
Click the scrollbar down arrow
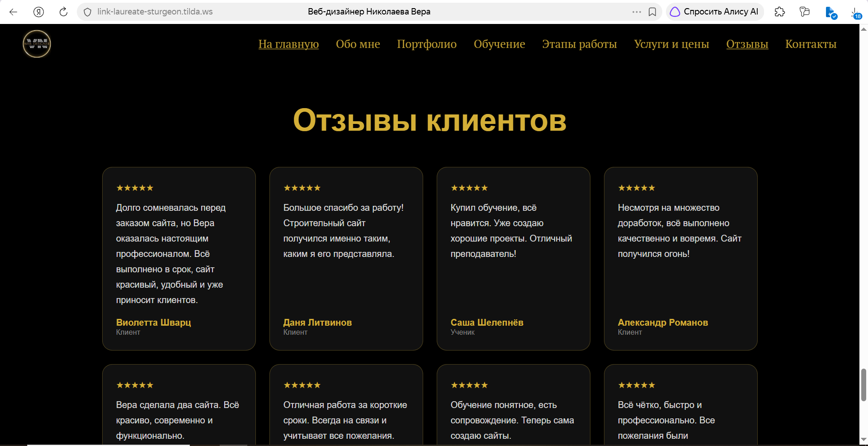863,439
